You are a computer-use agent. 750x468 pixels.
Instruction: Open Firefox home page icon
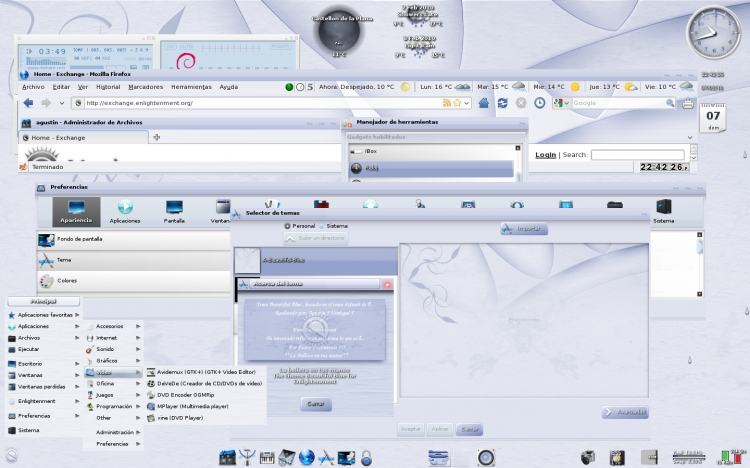tap(484, 103)
